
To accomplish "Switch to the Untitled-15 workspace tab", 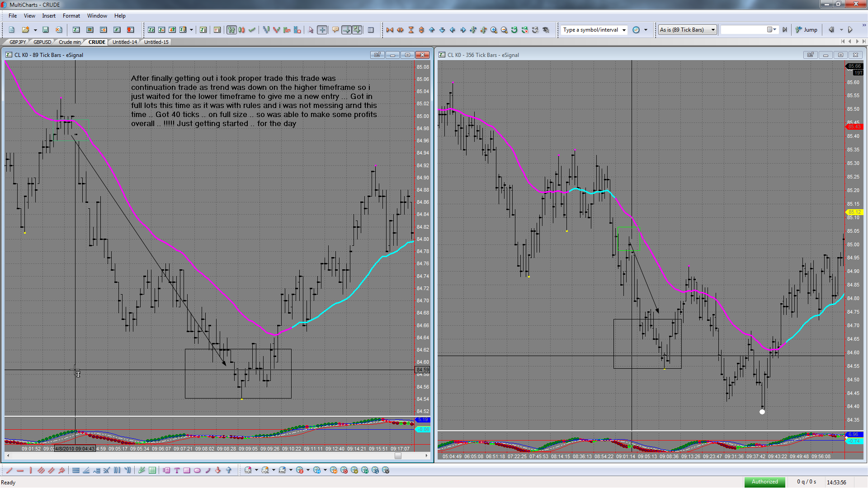I will pos(156,42).
